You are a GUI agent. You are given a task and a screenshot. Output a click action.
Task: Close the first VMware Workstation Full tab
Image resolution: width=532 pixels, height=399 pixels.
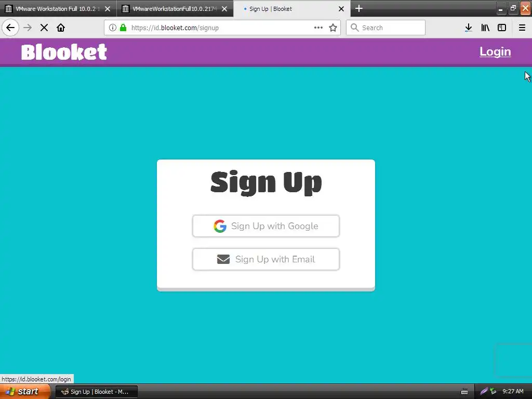coord(108,9)
